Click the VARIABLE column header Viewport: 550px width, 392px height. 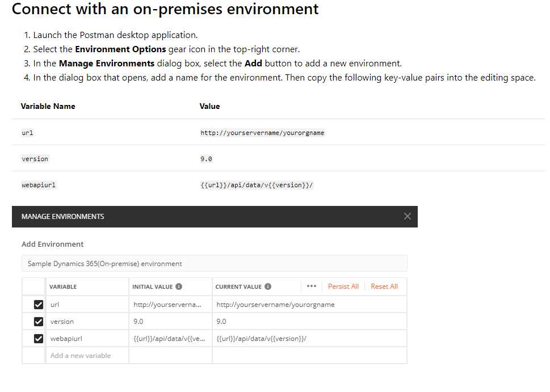tap(63, 286)
